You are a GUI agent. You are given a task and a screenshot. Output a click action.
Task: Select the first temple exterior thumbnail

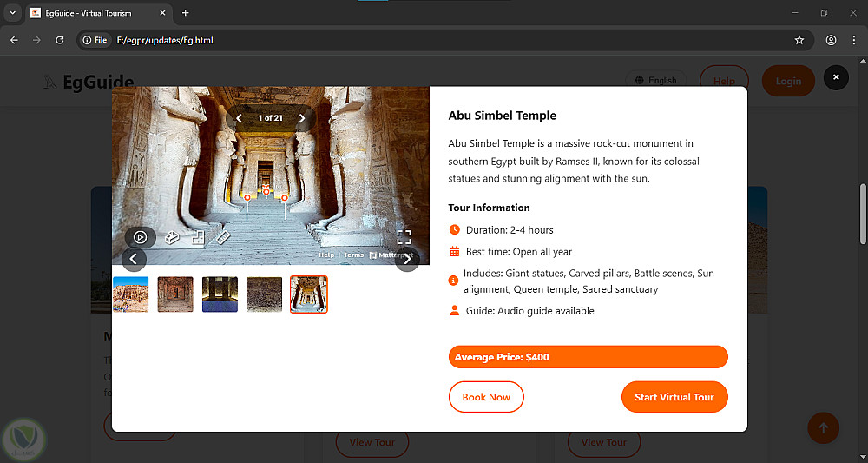[x=131, y=294]
